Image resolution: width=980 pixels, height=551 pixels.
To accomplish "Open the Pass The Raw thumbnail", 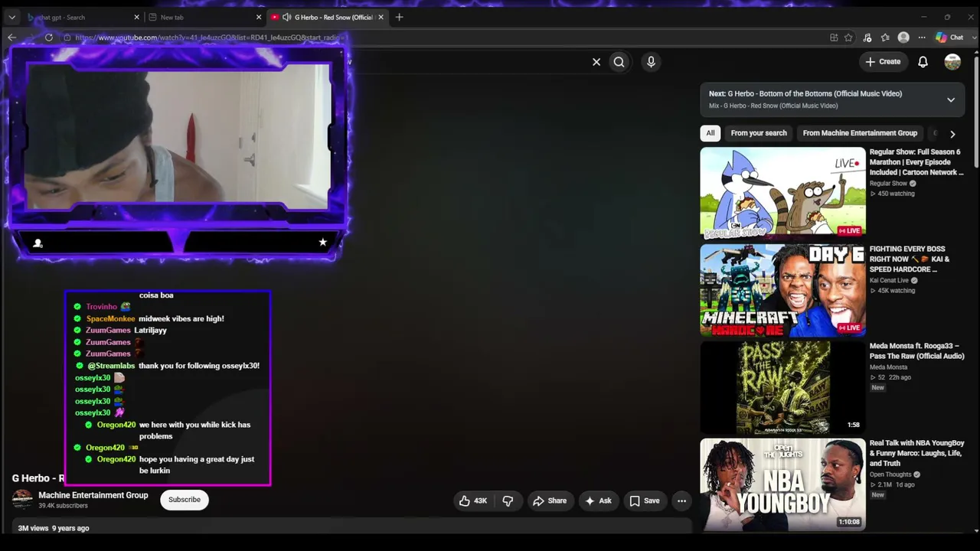I will click(x=782, y=387).
